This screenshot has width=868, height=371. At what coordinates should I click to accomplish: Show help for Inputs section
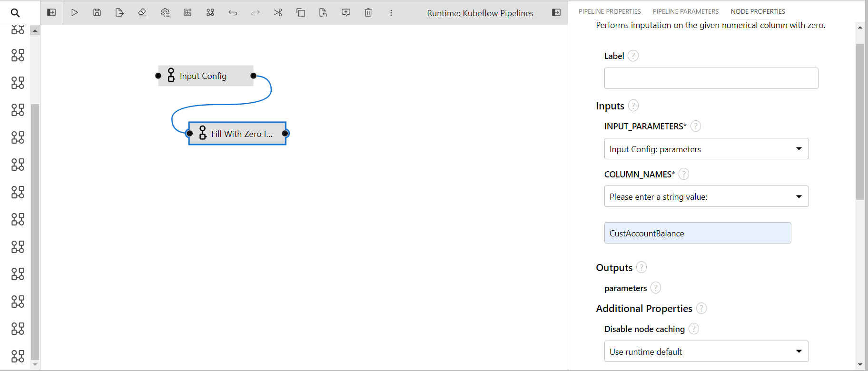(633, 106)
